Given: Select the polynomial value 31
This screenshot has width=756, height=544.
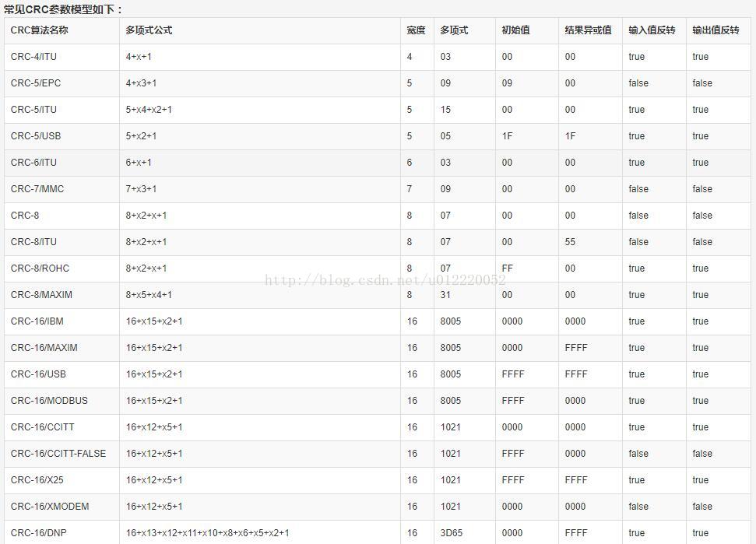Looking at the screenshot, I should pyautogui.click(x=445, y=295).
